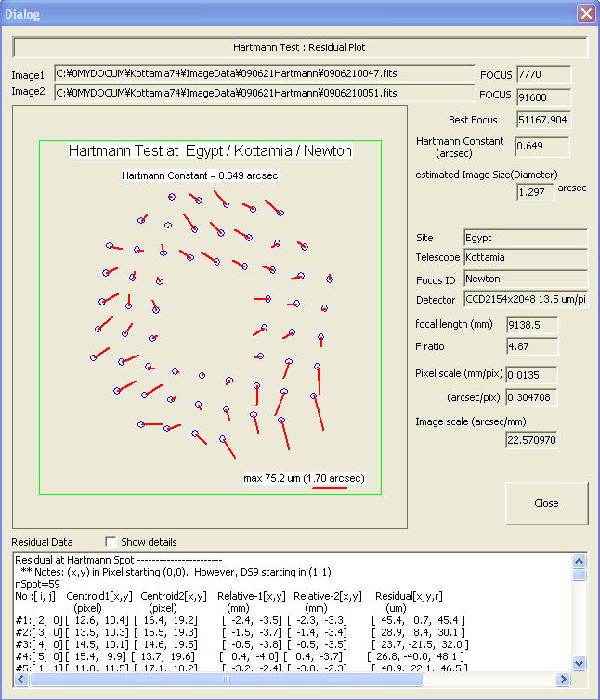Click the F ratio value field
Screen dimensions: 600x700
point(531,346)
